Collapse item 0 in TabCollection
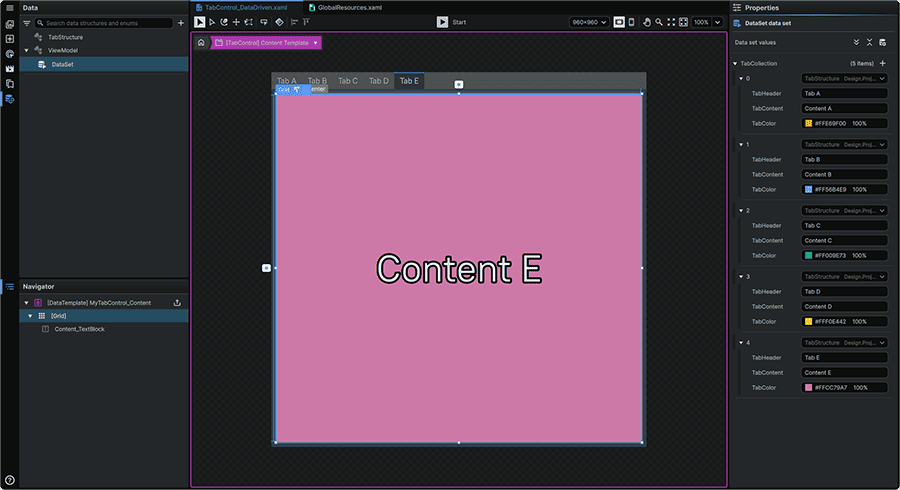The width and height of the screenshot is (900, 490). click(741, 79)
